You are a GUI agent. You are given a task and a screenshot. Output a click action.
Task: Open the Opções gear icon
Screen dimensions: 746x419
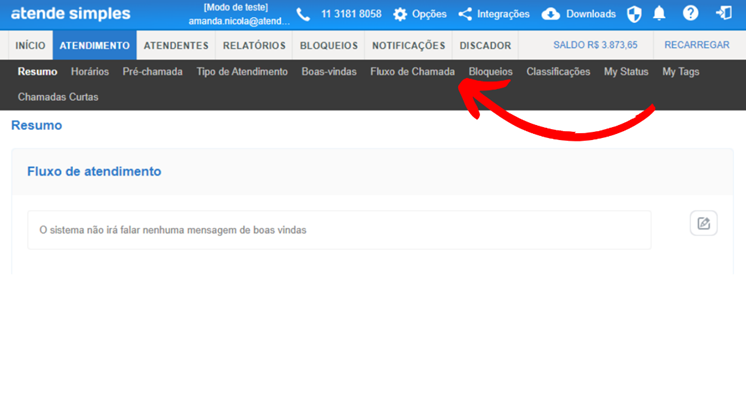400,14
